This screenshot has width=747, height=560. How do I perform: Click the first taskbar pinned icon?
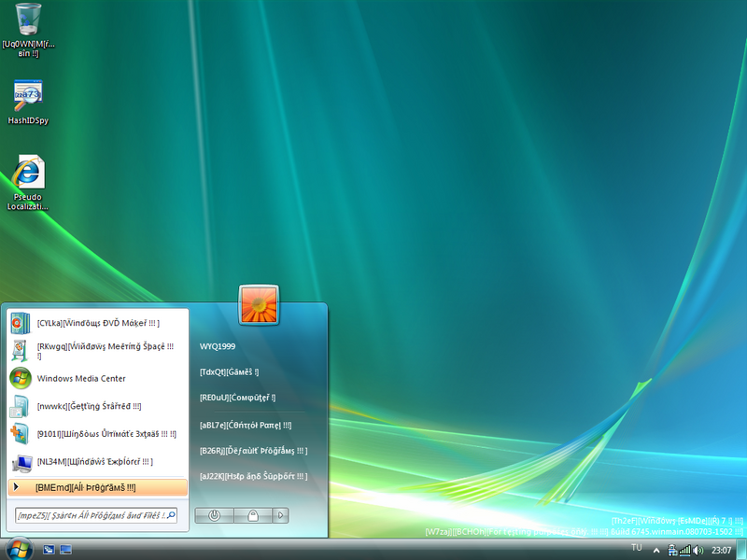coord(49,550)
